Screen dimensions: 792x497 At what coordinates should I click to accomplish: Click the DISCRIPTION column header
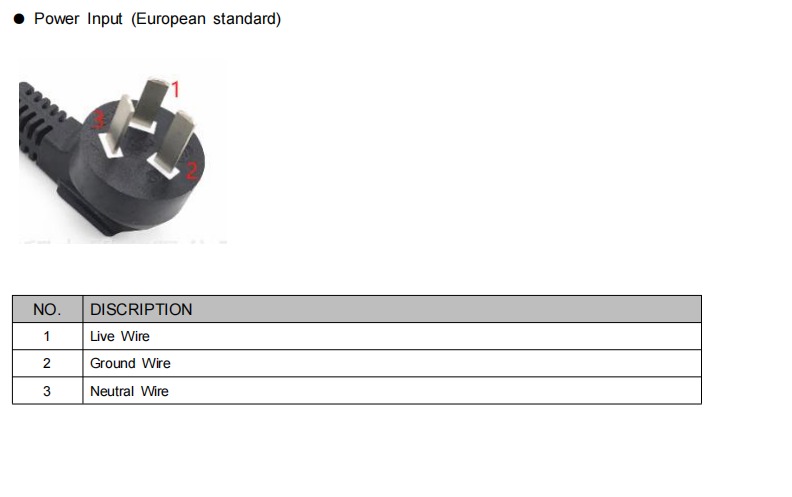392,309
